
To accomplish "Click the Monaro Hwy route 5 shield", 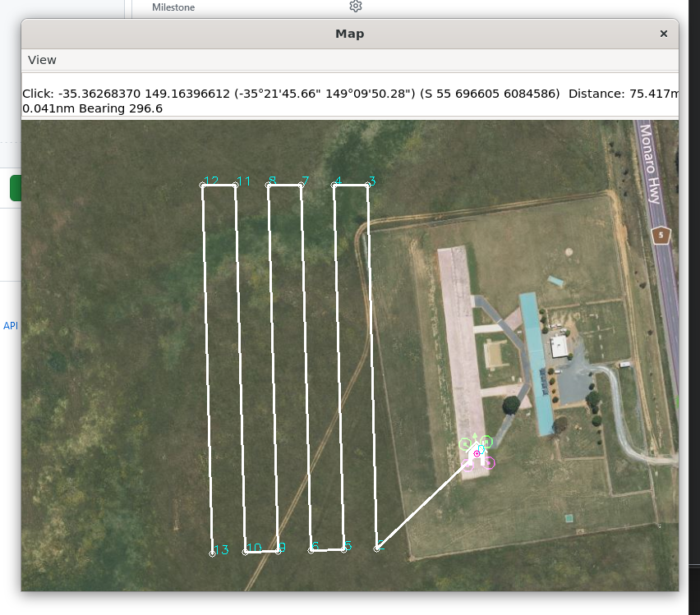I will coord(661,235).
